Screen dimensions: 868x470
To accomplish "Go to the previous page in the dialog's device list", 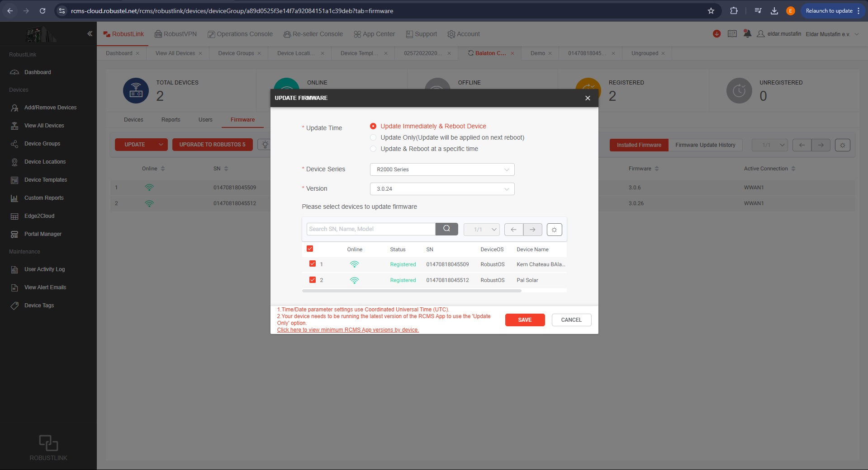I will 513,230.
